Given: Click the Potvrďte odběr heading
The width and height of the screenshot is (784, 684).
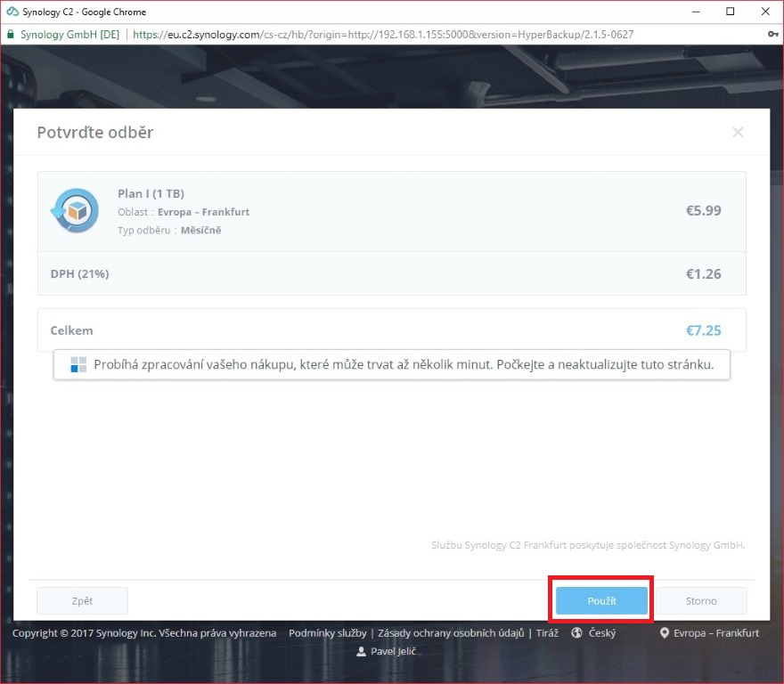Looking at the screenshot, I should (x=95, y=133).
